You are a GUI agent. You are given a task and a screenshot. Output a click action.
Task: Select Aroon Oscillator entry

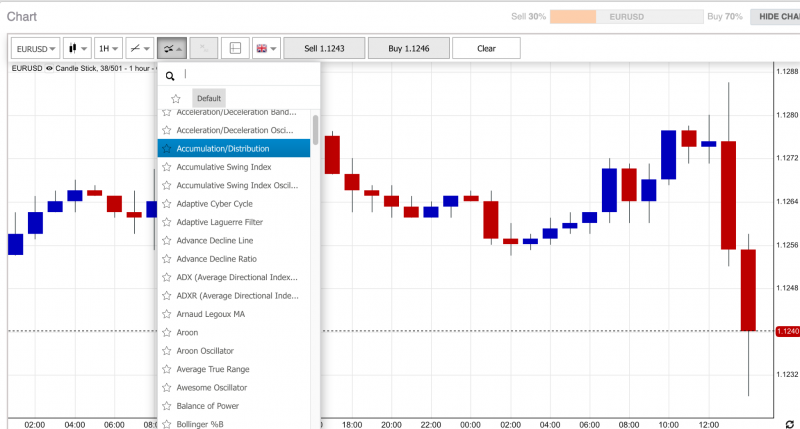[x=234, y=350]
